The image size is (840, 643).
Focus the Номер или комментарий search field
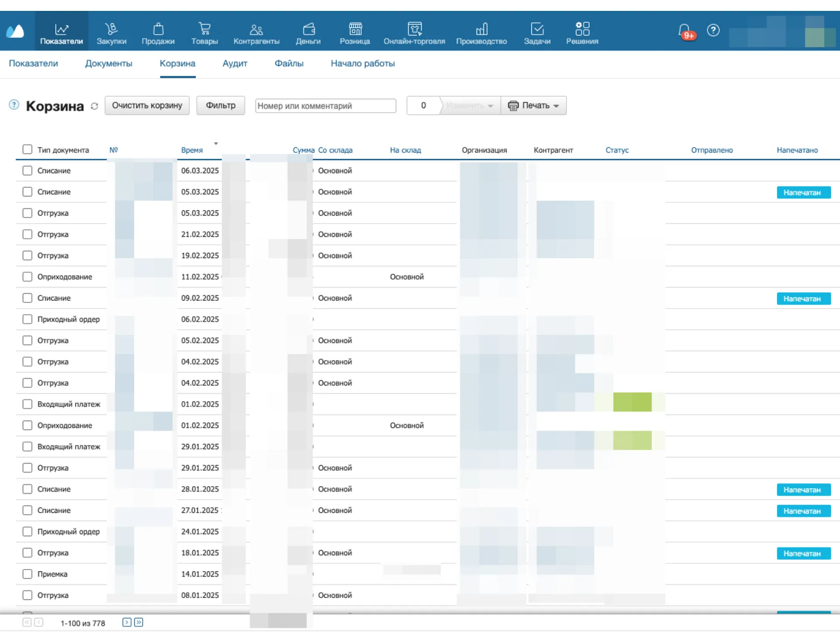[325, 106]
